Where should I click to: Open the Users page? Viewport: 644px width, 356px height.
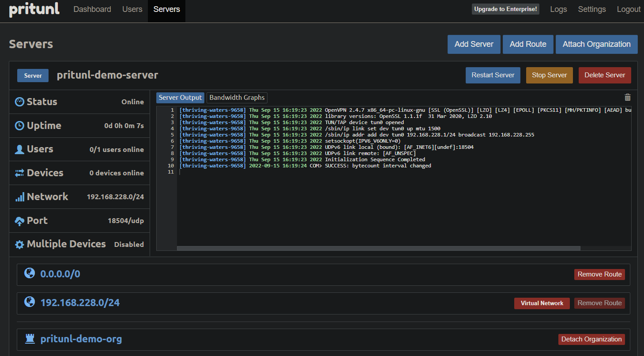[x=132, y=9]
